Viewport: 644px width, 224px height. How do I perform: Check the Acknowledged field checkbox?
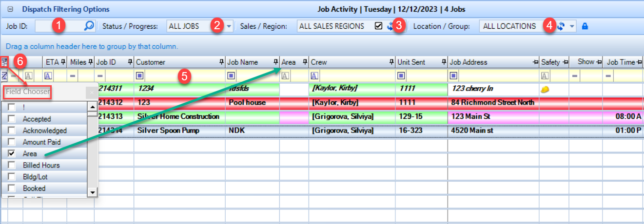pyautogui.click(x=12, y=131)
